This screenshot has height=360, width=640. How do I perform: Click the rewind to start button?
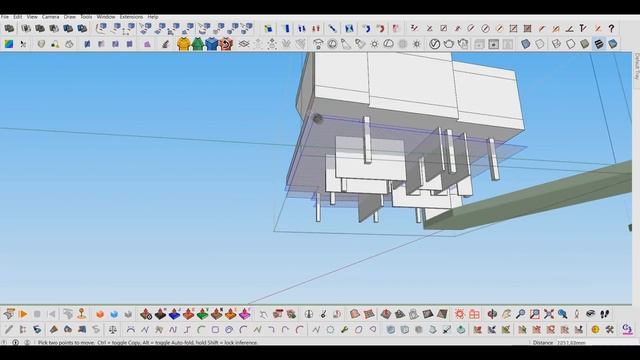pyautogui.click(x=51, y=314)
